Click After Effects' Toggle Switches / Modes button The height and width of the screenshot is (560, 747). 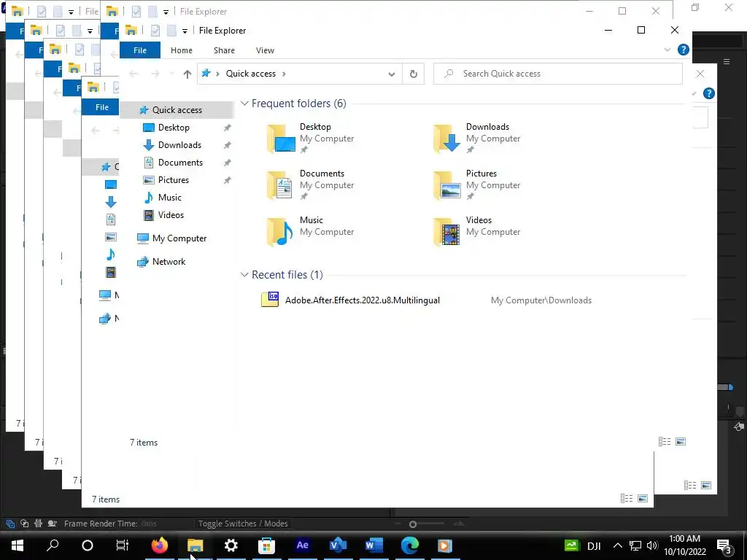pos(243,524)
